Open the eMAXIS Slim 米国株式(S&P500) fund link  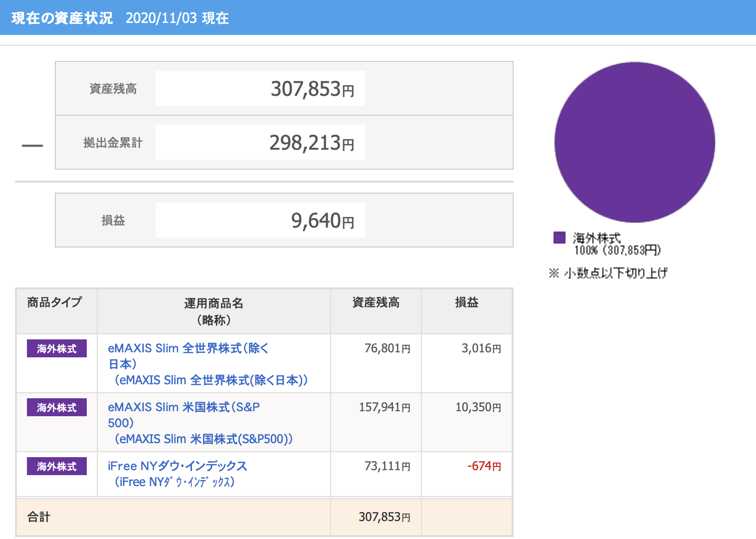[x=200, y=423]
